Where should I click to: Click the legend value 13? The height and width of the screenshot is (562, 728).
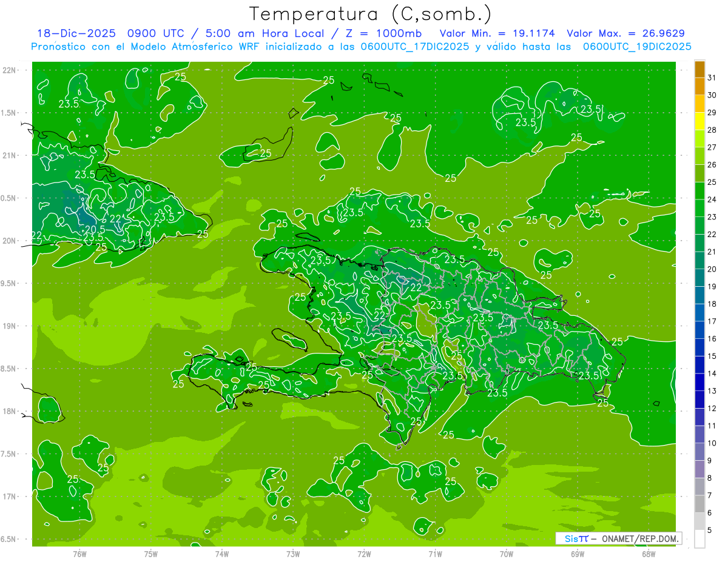712,391
